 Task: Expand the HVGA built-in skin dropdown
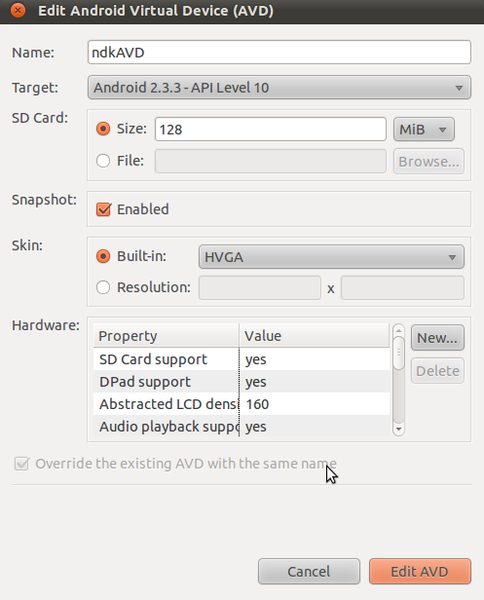coord(331,257)
